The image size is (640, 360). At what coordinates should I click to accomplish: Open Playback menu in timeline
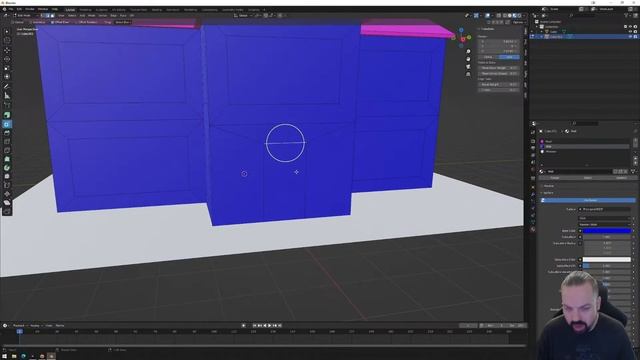19,325
